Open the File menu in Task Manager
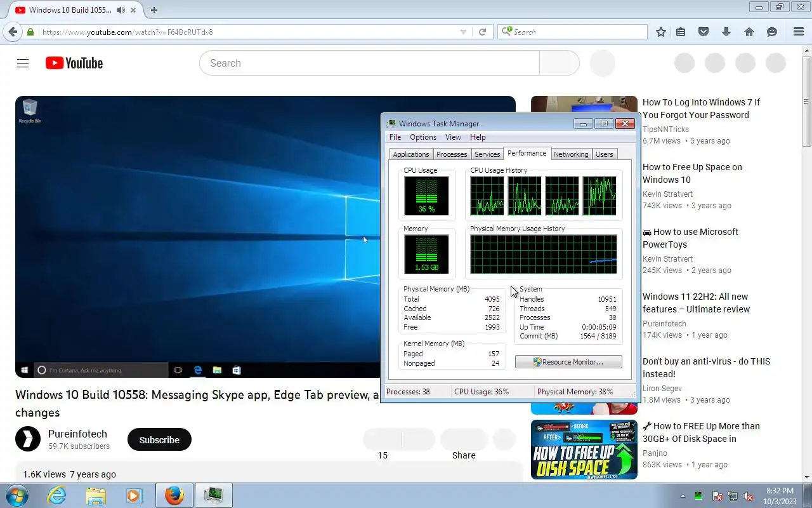Viewport: 812px width, 508px height. click(395, 137)
